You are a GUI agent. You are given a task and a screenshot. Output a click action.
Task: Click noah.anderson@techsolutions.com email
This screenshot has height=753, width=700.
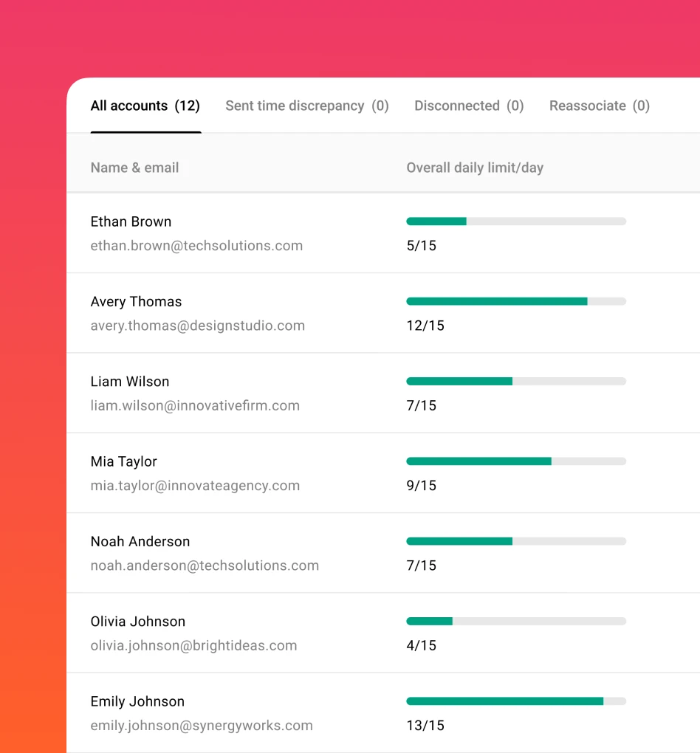pyautogui.click(x=205, y=565)
